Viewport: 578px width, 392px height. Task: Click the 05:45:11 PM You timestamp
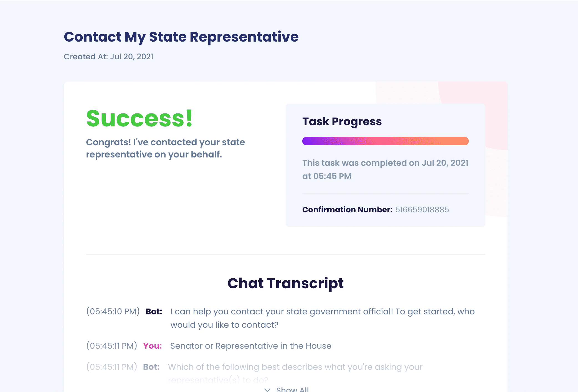pos(112,346)
